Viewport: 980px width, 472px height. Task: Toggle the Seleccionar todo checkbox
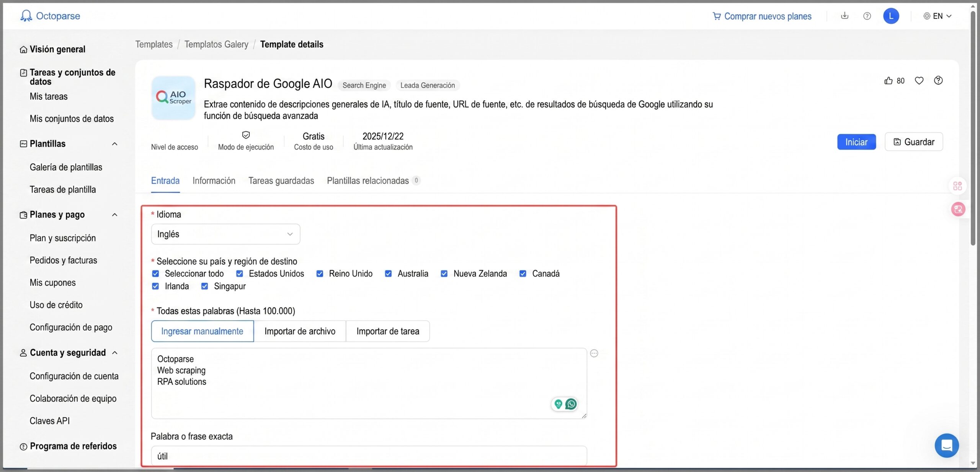[x=155, y=273]
